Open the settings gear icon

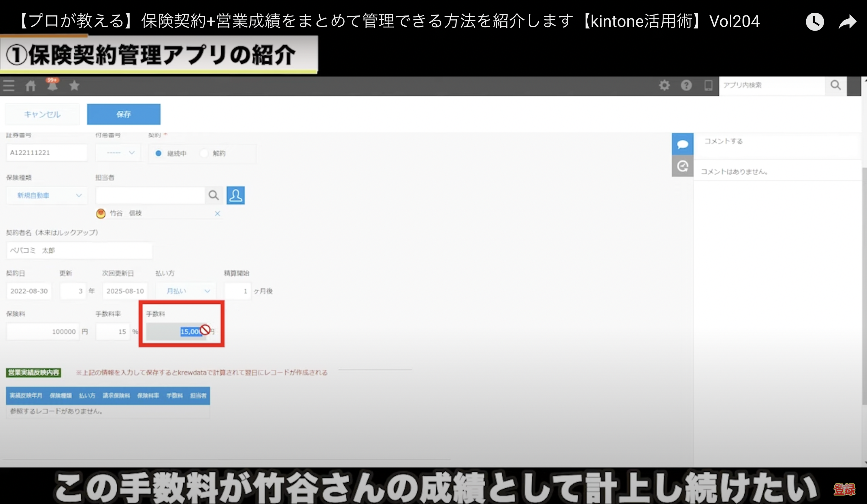(664, 85)
